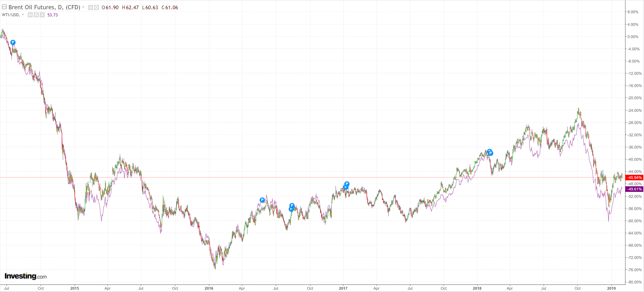Screen dimensions: 644x292
Task: Click upper P marker near August 2016
Action: tap(292, 206)
